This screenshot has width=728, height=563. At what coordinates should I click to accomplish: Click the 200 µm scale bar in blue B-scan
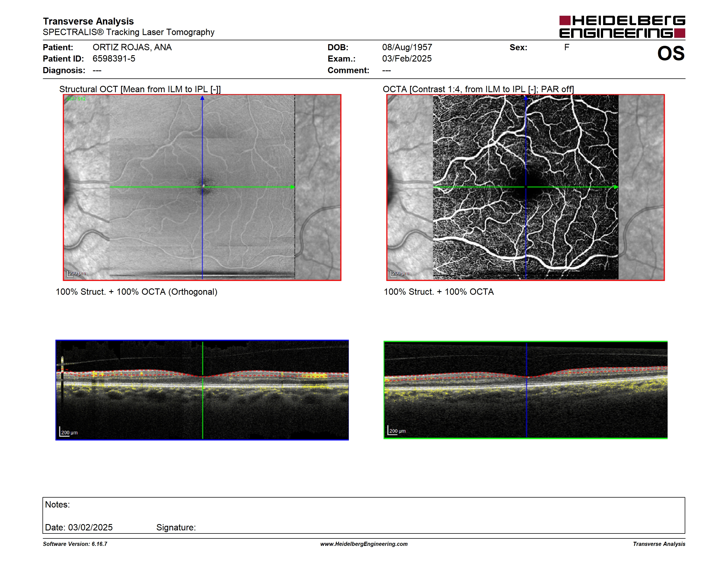69,432
